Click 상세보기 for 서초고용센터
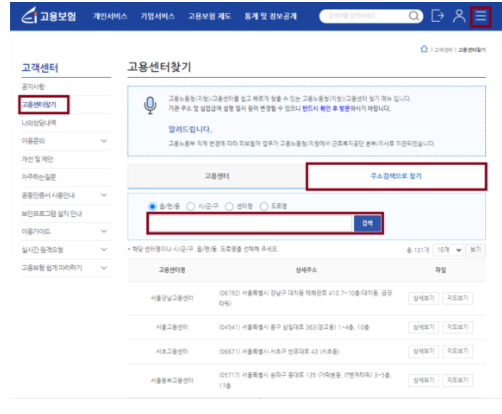This screenshot has height=414, width=502. pos(424,351)
